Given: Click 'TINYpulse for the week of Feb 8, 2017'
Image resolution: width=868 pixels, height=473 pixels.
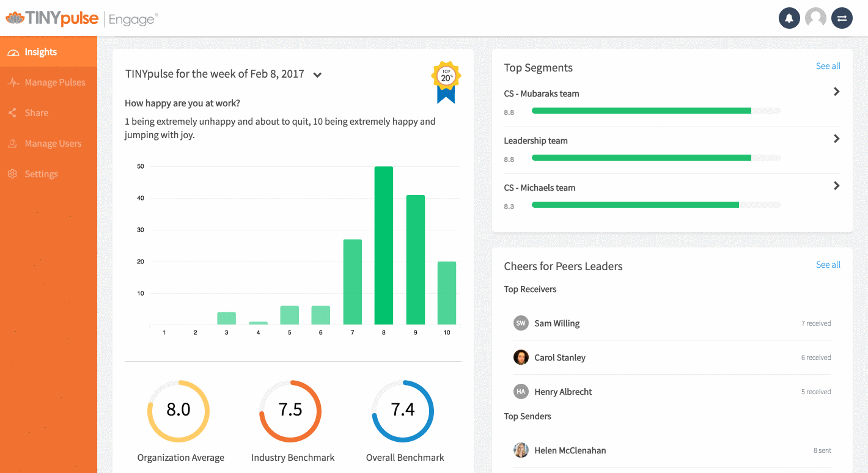Looking at the screenshot, I should (215, 74).
